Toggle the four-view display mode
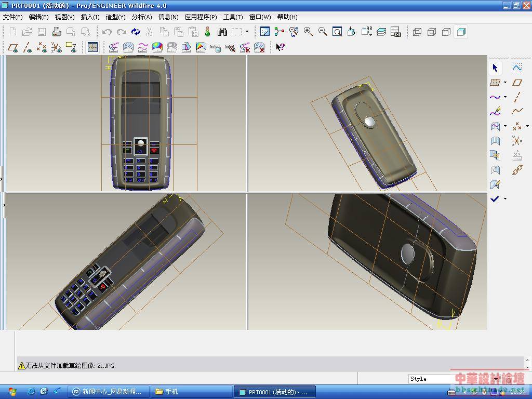The width and height of the screenshot is (532, 399). 92,47
